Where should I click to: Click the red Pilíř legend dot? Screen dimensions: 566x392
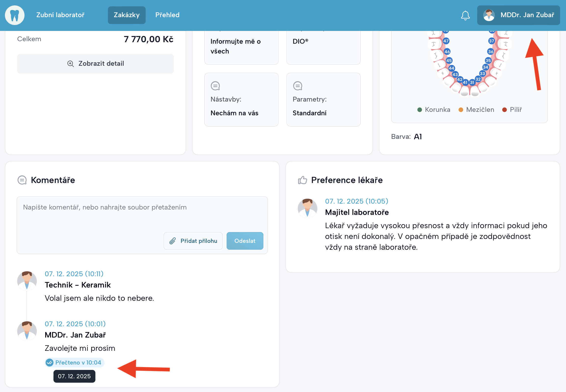[x=504, y=110]
